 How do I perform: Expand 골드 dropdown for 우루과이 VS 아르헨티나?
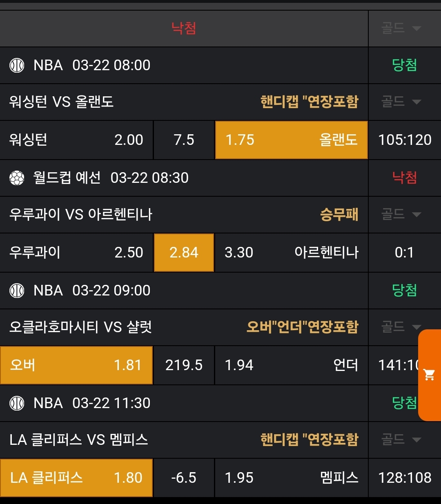coord(401,214)
